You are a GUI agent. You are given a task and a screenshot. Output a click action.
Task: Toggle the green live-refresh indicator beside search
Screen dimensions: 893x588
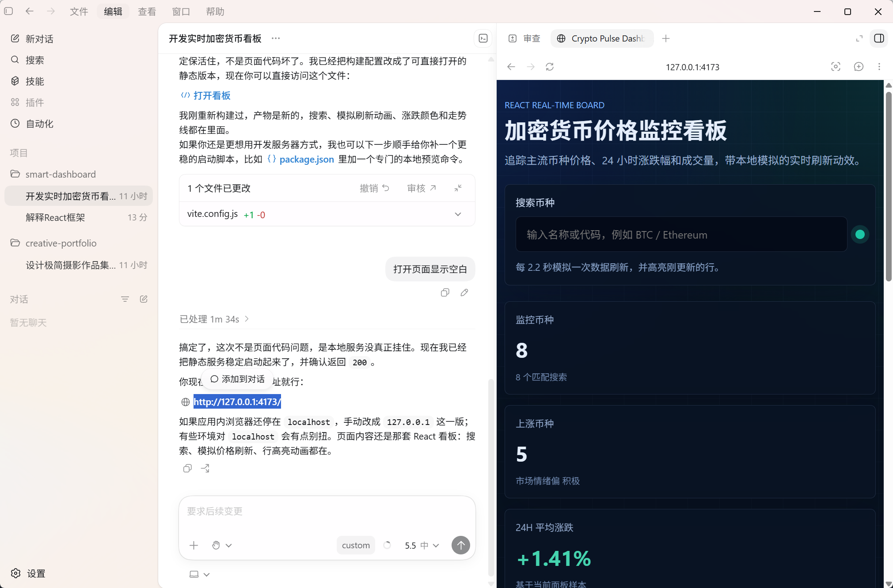(860, 234)
